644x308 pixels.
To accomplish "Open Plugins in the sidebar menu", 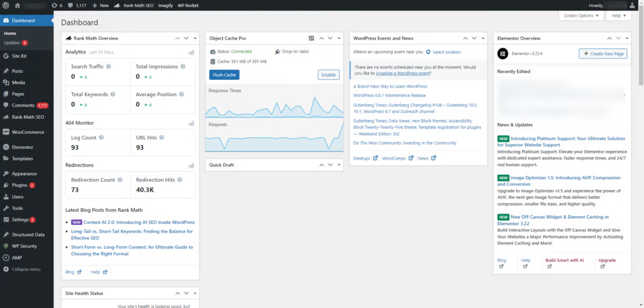I will (x=19, y=185).
